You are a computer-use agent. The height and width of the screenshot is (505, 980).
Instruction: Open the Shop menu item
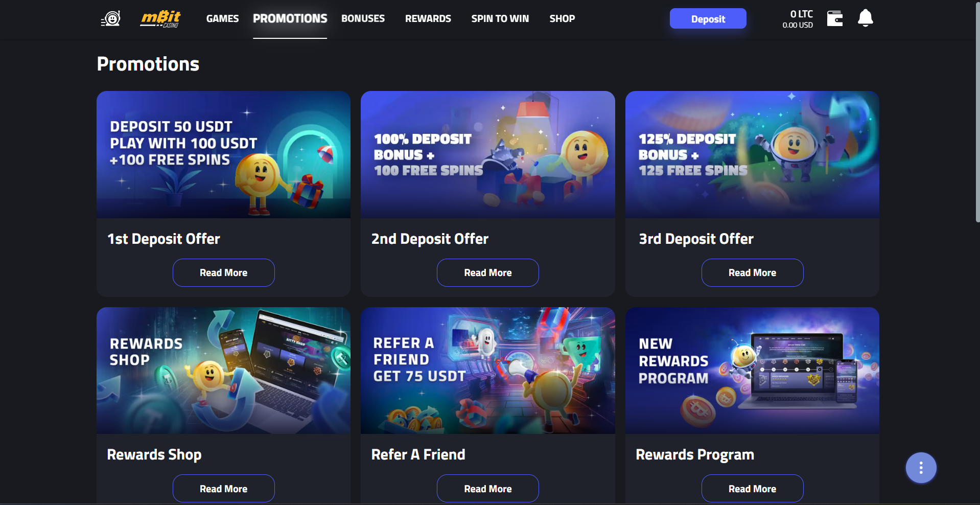pyautogui.click(x=562, y=19)
